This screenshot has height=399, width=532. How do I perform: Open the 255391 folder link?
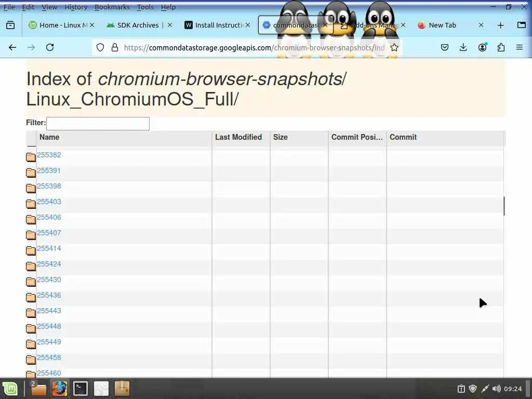[49, 170]
